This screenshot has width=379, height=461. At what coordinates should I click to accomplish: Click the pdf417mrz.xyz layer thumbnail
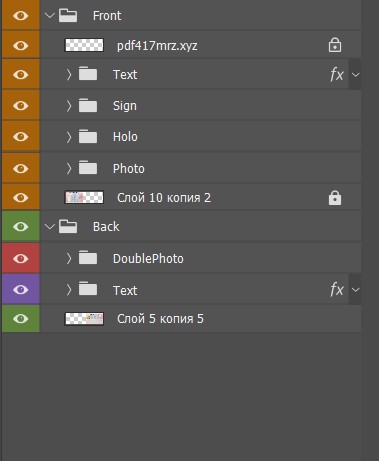(x=84, y=45)
